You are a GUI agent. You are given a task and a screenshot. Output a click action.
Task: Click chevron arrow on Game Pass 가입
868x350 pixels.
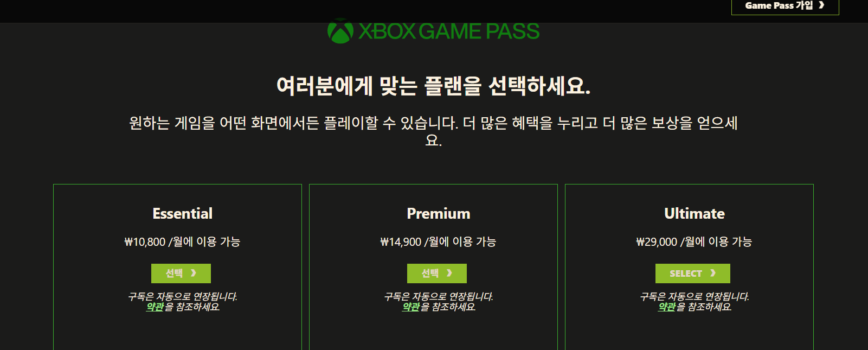tap(821, 5)
